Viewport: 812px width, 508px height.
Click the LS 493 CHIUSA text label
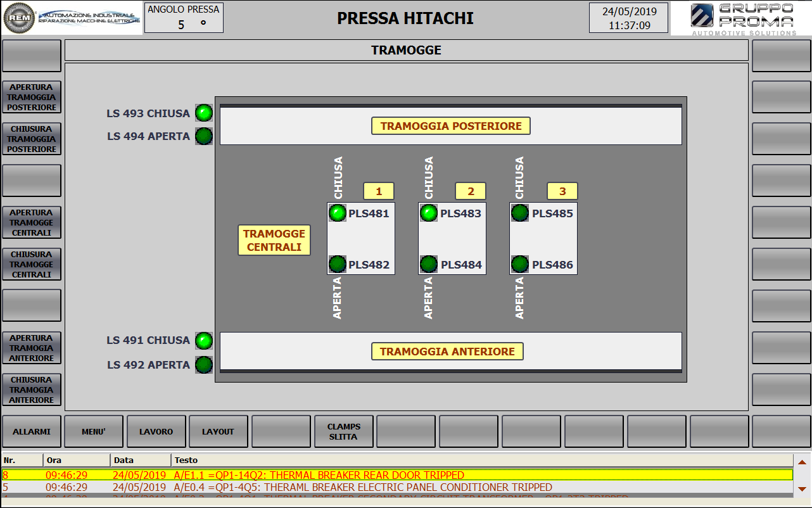tap(148, 114)
